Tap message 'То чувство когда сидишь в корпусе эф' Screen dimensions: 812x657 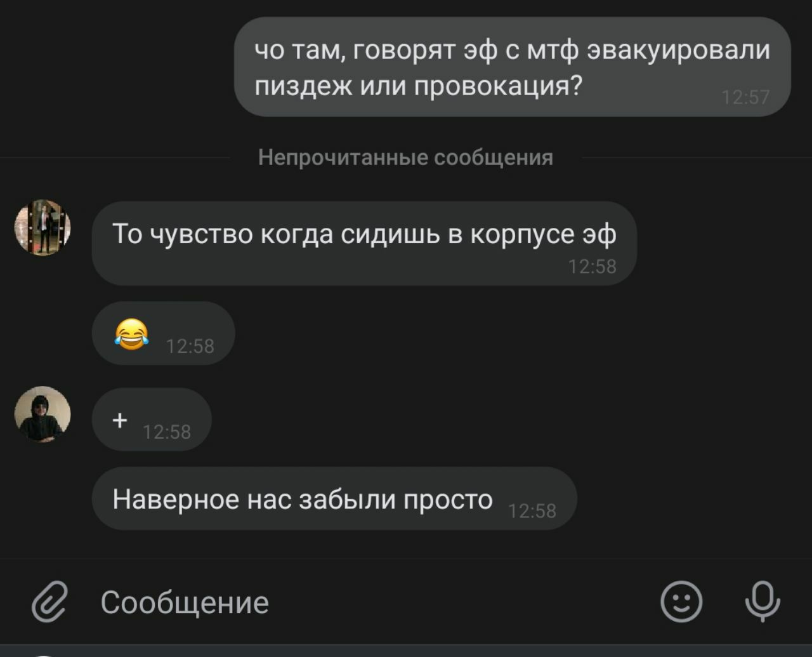364,243
